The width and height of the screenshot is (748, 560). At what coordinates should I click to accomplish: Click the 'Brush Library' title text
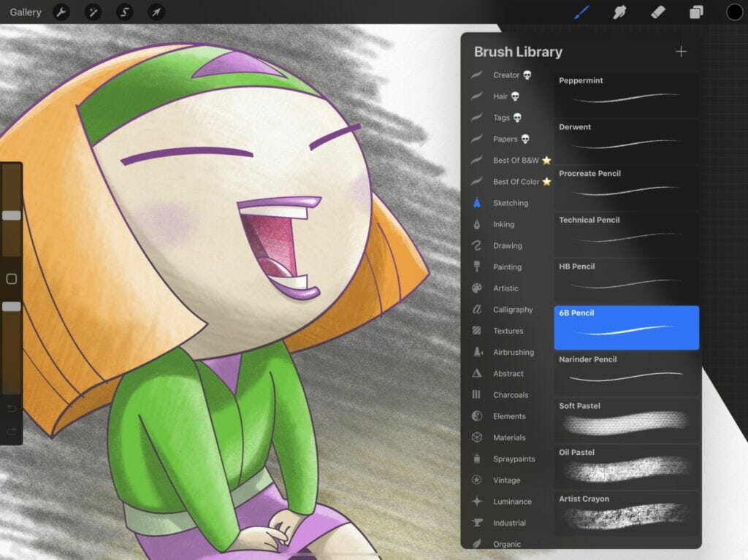click(518, 52)
